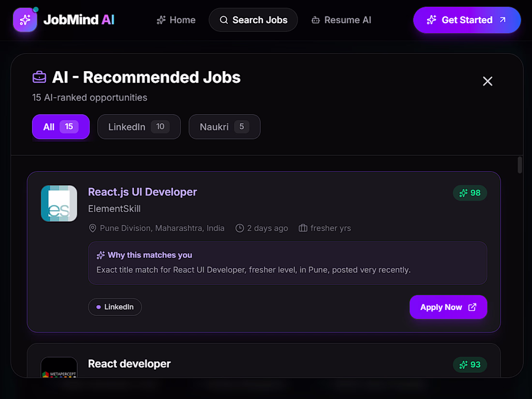Viewport: 532px width, 399px height.
Task: Open Resume AI from the navigation
Action: [x=341, y=20]
